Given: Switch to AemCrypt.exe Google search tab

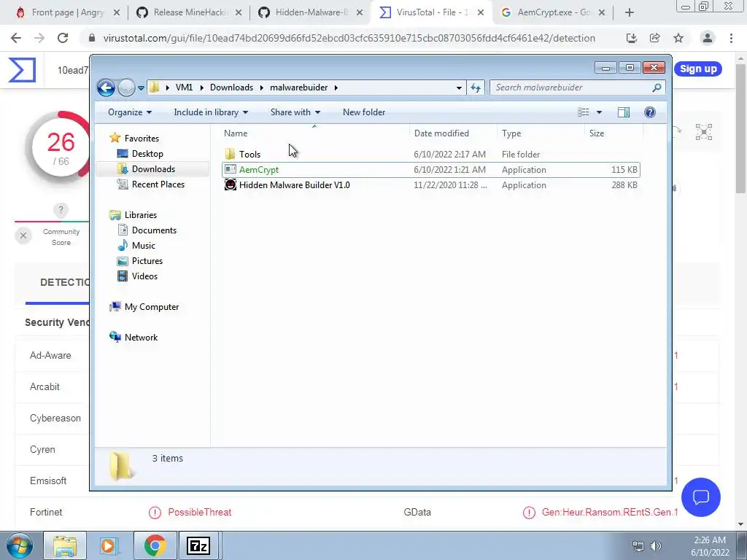Looking at the screenshot, I should [554, 12].
